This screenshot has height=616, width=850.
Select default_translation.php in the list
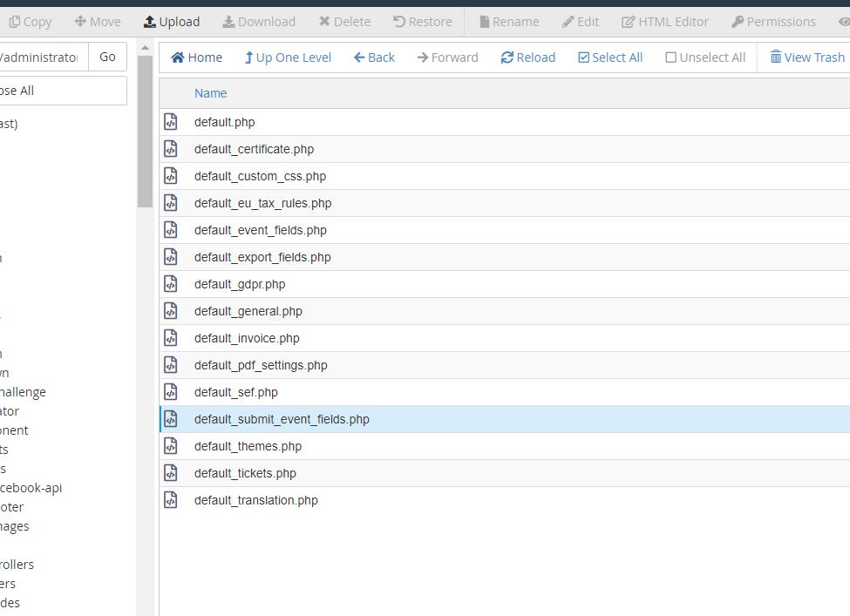click(255, 500)
